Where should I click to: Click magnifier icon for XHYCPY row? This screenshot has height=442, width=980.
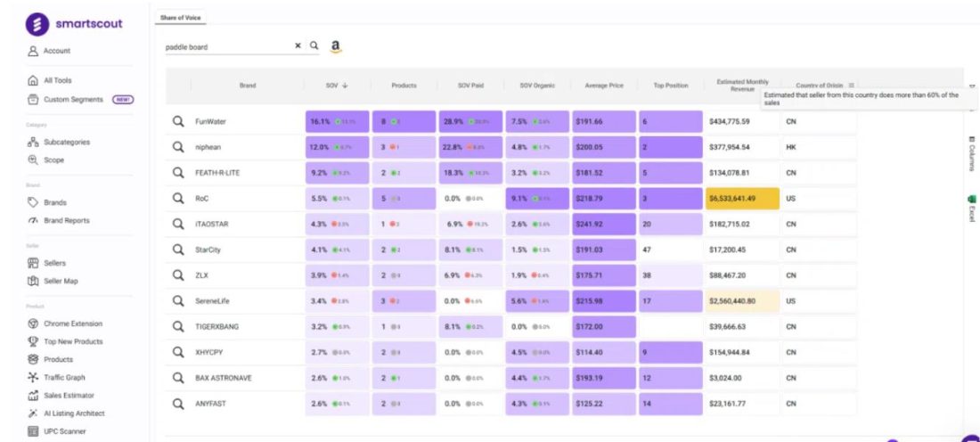pyautogui.click(x=178, y=352)
